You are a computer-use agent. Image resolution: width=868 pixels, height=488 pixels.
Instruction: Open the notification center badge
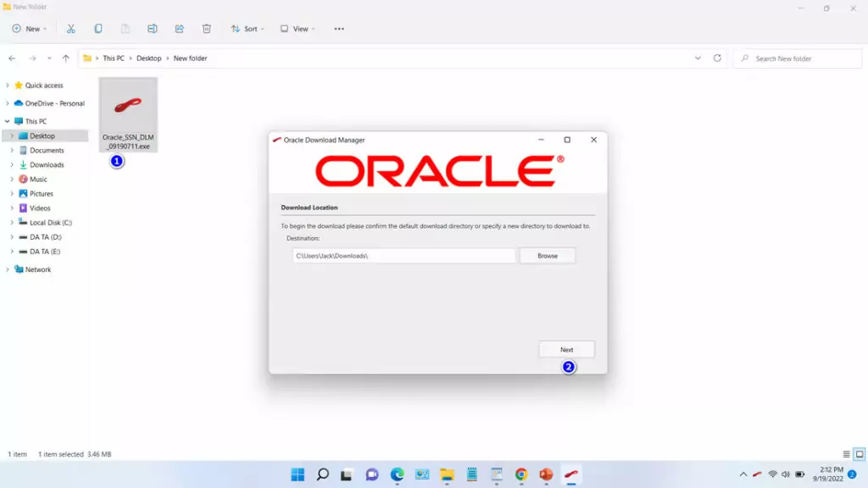point(853,474)
